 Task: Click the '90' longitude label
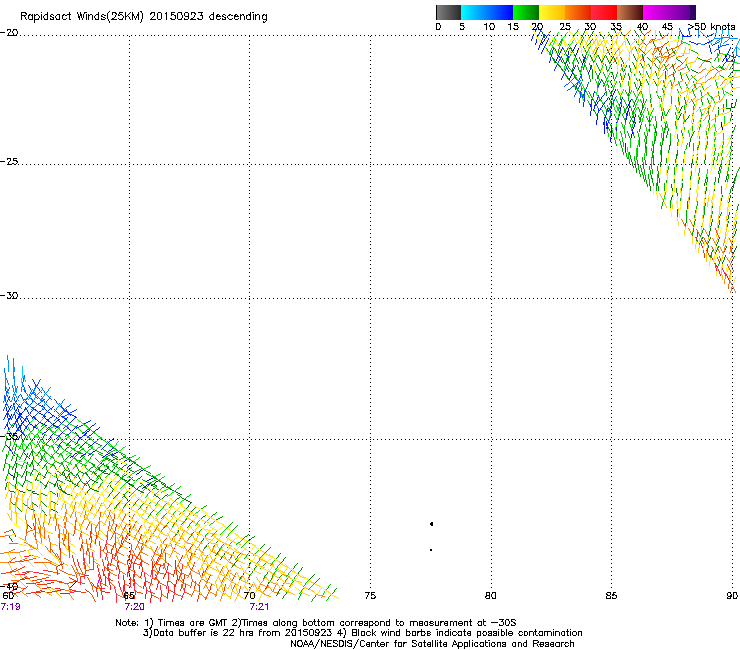point(732,596)
